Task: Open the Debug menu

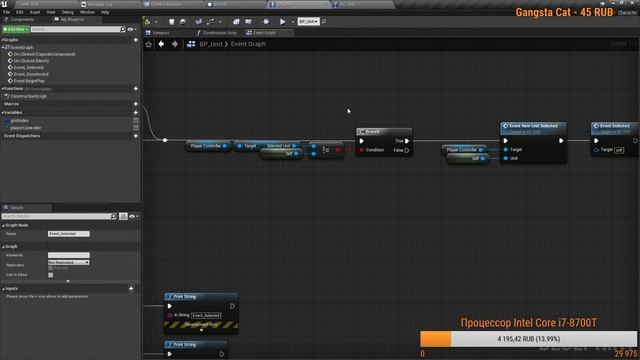Action: pos(67,12)
